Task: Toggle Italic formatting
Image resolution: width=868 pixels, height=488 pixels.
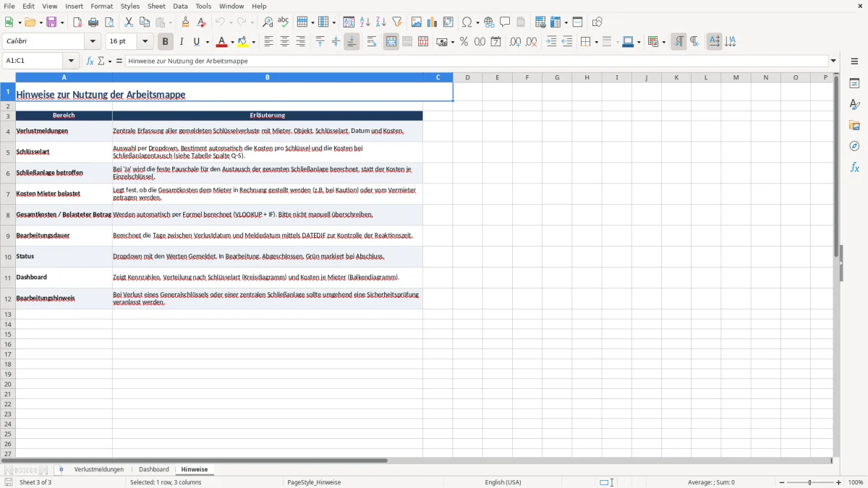Action: coord(182,42)
